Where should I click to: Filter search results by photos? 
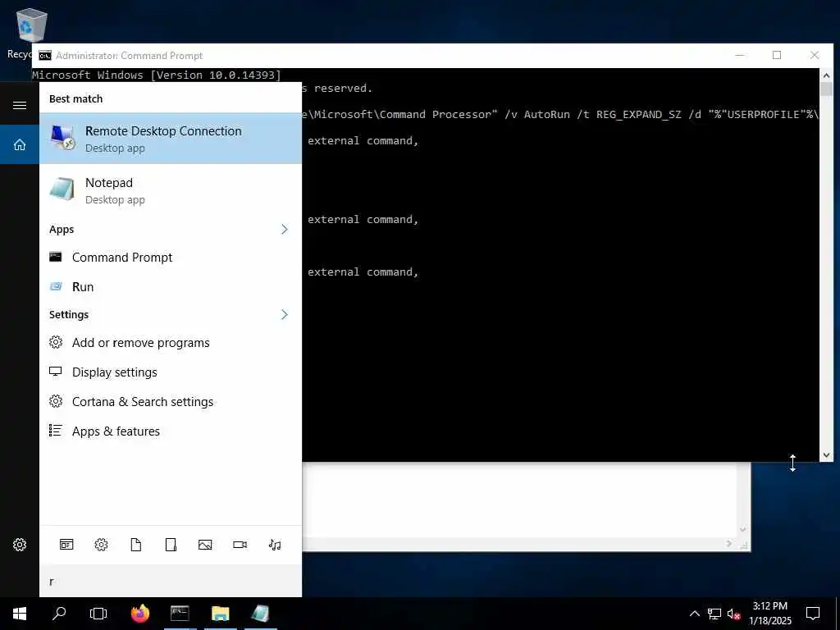click(x=205, y=545)
